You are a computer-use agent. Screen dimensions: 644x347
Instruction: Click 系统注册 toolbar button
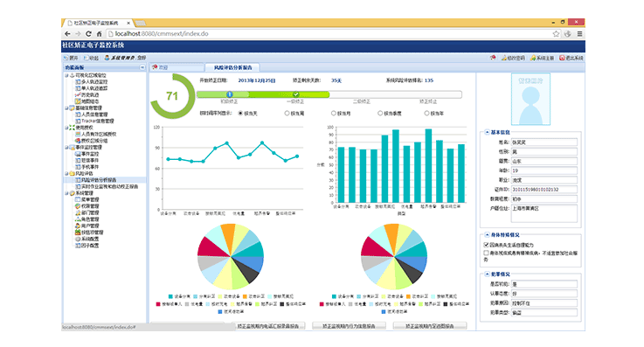pyautogui.click(x=542, y=58)
